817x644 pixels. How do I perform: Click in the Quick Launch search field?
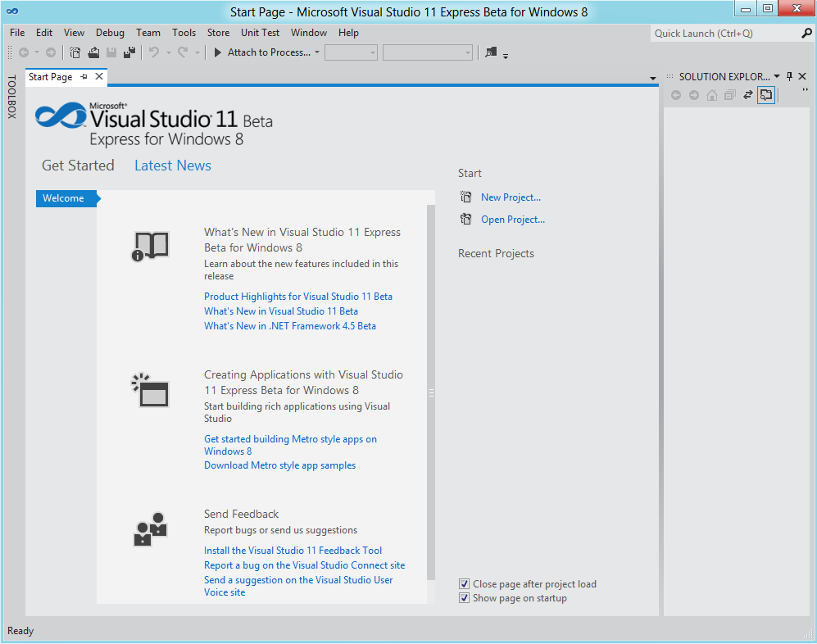pyautogui.click(x=724, y=34)
